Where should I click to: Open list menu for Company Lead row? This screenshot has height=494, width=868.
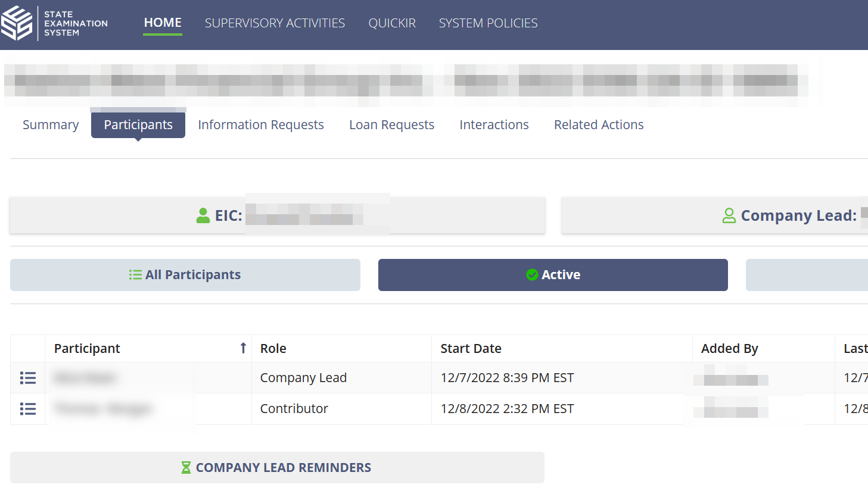28,378
